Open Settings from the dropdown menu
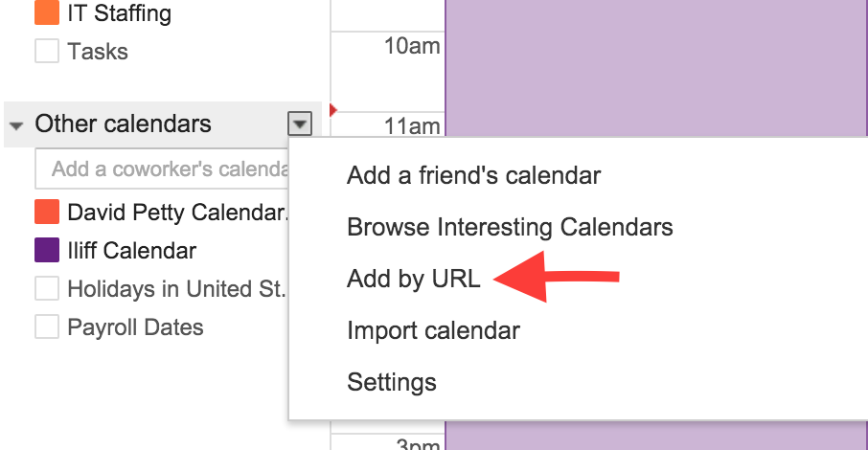The image size is (868, 450). point(391,383)
